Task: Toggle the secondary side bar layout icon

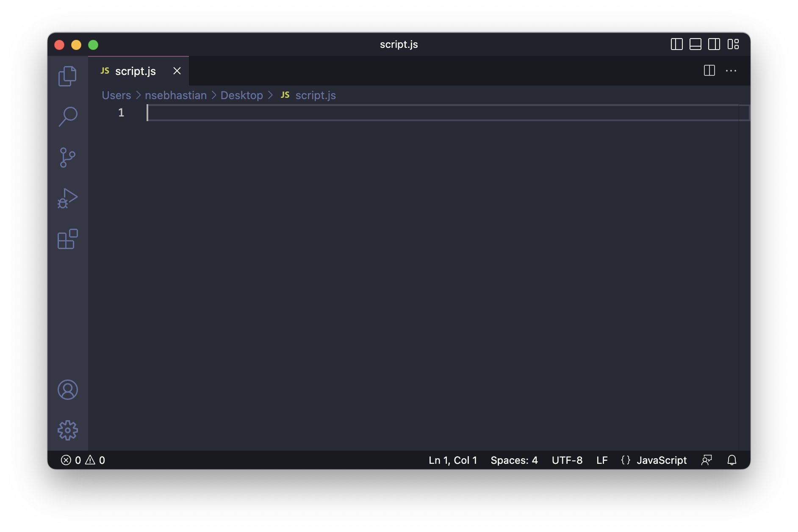Action: click(x=714, y=44)
